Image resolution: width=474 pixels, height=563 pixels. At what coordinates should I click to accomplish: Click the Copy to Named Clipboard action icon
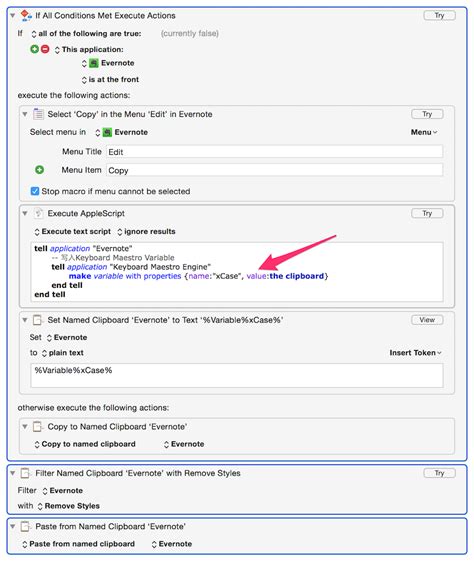(x=38, y=427)
